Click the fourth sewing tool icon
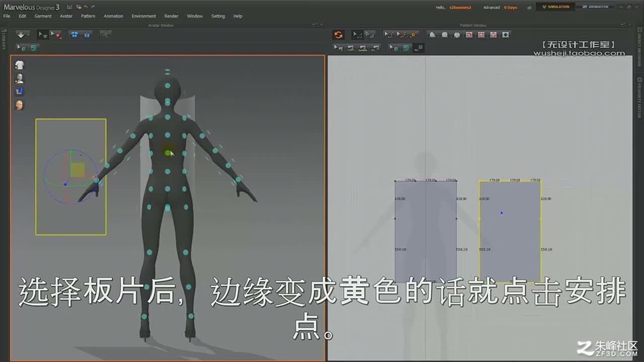This screenshot has width=644, height=362. pos(375,48)
